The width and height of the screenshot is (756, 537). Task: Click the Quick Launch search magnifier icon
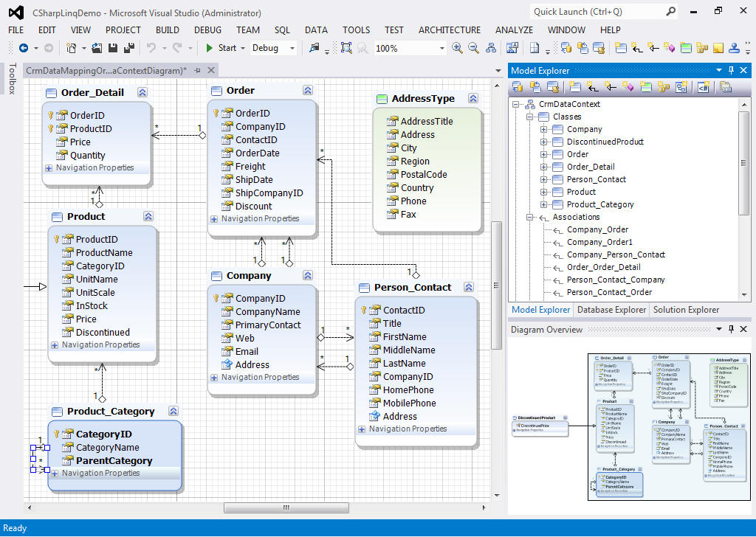tap(670, 12)
